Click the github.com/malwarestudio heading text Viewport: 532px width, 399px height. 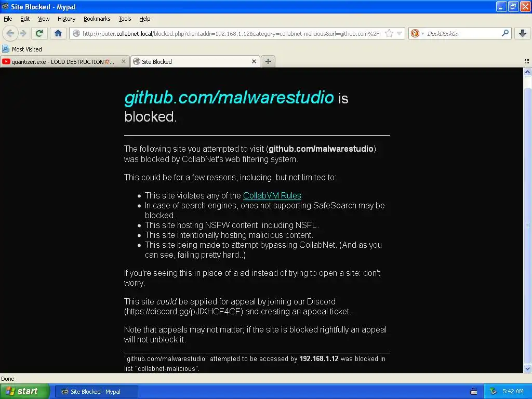[x=229, y=97]
